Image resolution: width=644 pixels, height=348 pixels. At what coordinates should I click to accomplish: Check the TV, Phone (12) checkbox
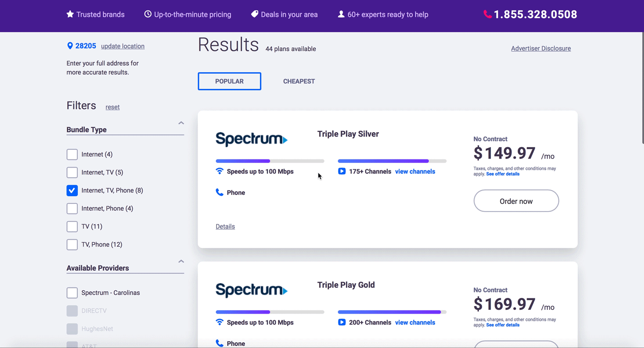tap(72, 244)
